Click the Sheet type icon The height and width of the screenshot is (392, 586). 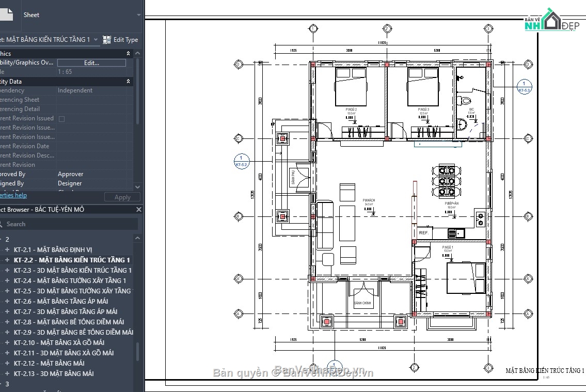click(6, 14)
